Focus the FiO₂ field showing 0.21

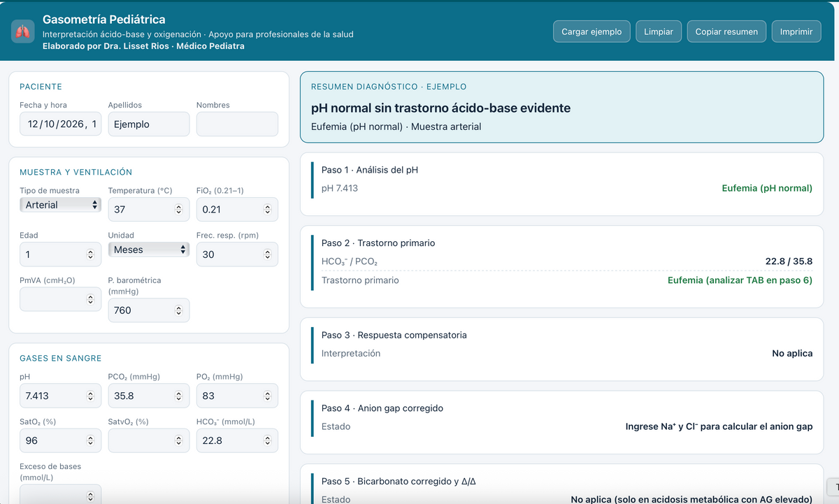[237, 210]
